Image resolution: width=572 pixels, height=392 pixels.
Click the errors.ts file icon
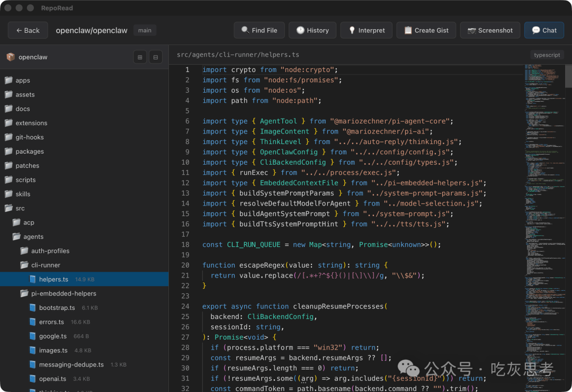point(32,322)
